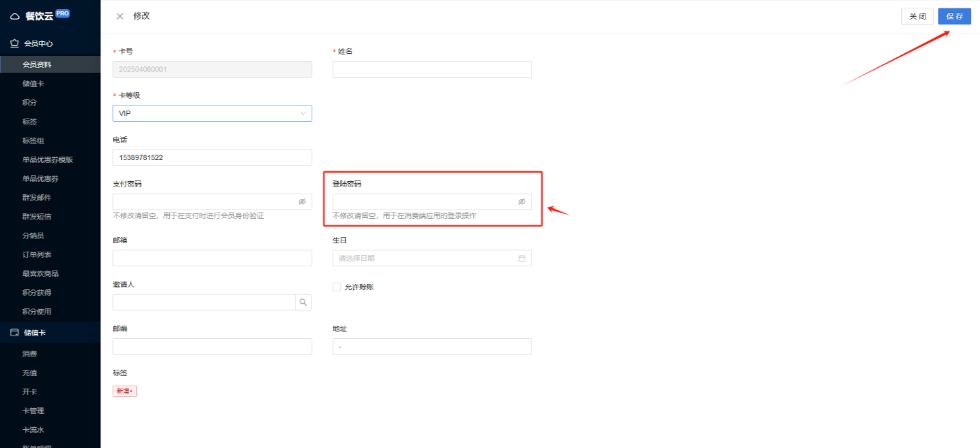Add a tag with 新增+ button
This screenshot has width=980, height=448.
(x=125, y=391)
